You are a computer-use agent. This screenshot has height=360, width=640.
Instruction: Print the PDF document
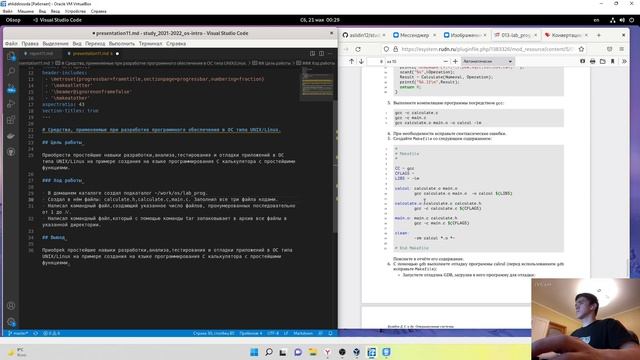click(x=593, y=61)
